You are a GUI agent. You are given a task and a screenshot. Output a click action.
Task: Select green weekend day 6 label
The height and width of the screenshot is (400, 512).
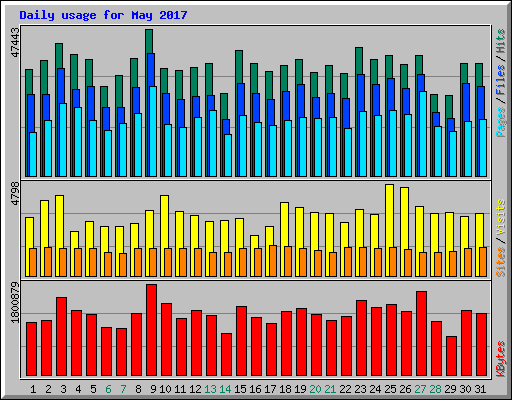[x=108, y=389]
